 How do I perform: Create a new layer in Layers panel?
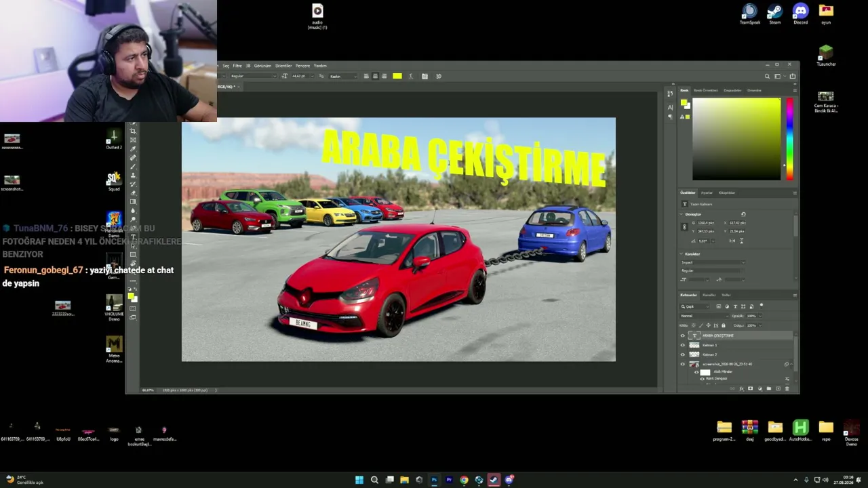pos(777,388)
